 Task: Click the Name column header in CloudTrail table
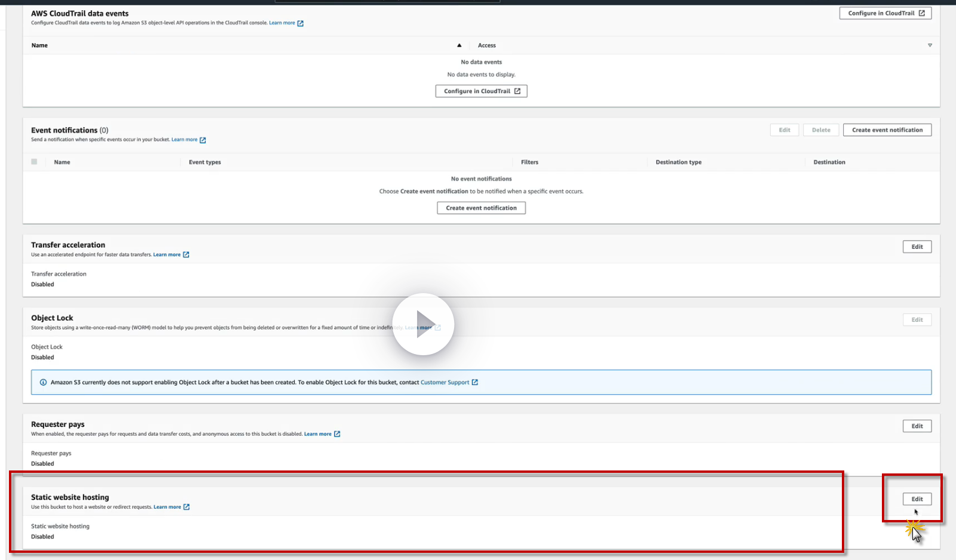click(39, 45)
